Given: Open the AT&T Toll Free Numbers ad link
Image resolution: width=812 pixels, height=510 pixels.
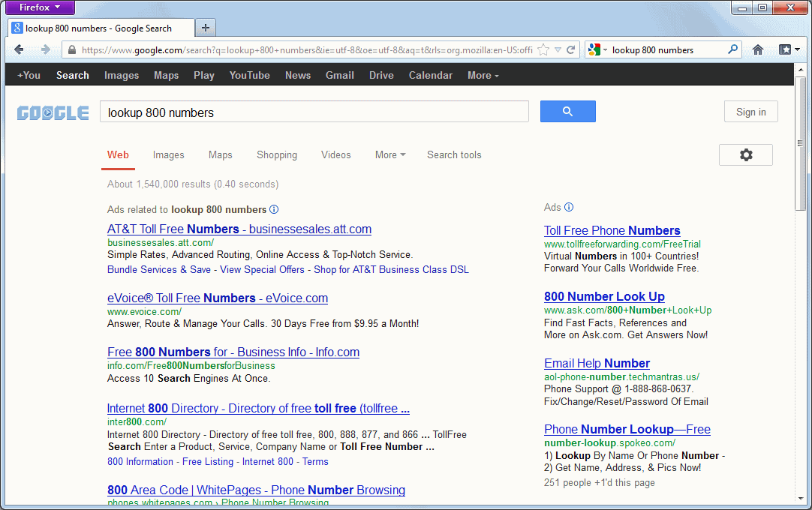Looking at the screenshot, I should tap(239, 229).
